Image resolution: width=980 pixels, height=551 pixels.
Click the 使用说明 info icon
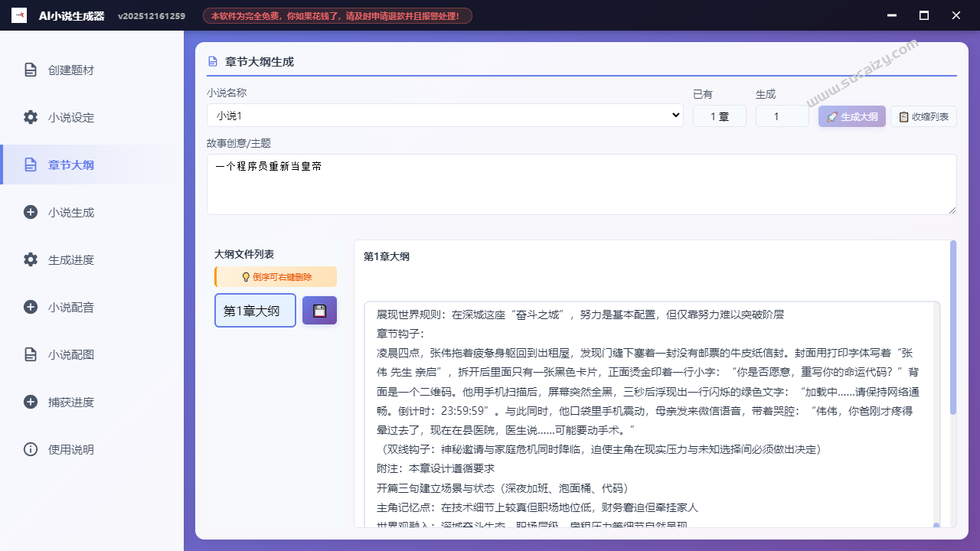click(x=31, y=449)
